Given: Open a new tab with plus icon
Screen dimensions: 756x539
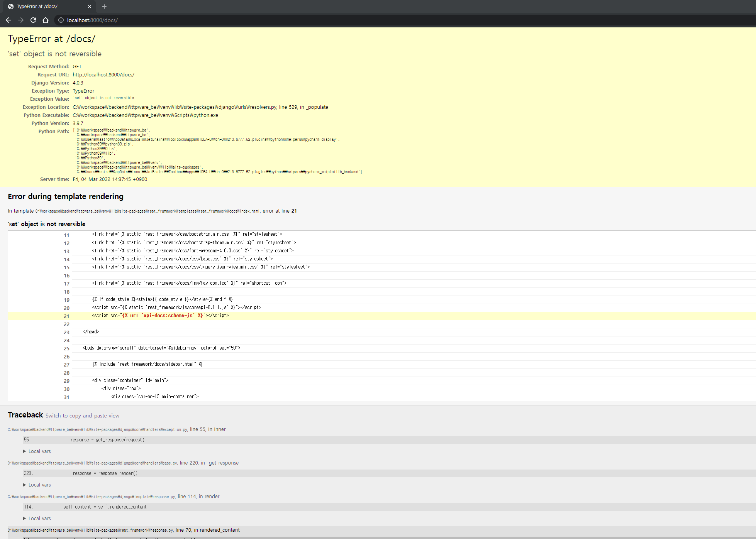Looking at the screenshot, I should [104, 7].
